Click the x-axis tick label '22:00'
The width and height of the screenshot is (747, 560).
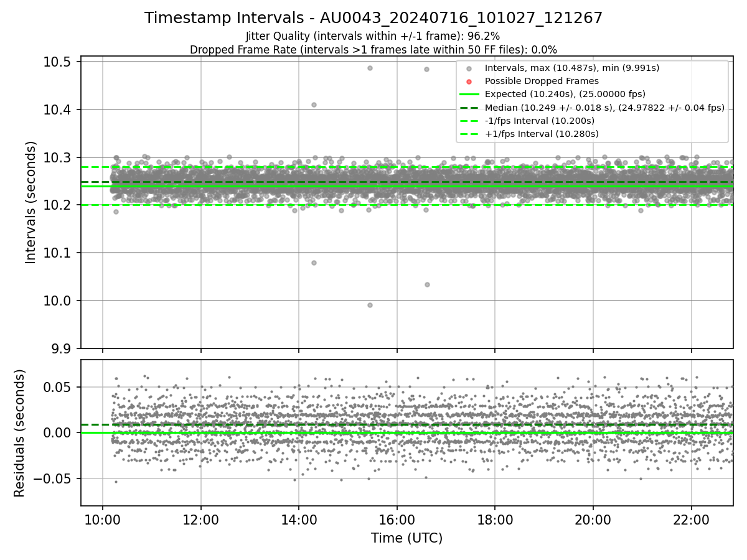pos(691,520)
